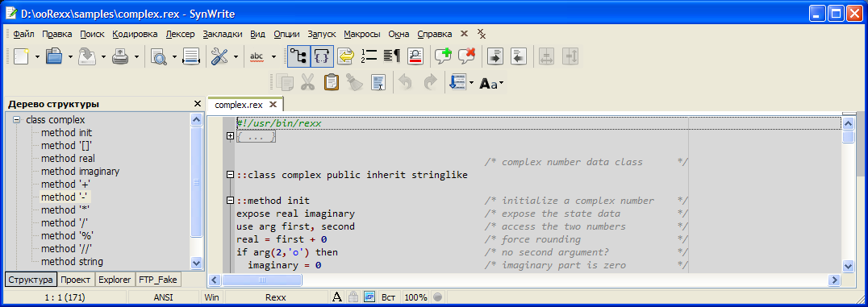868x307 pixels.
Task: Collapse the 'class complex' tree node
Action: [x=17, y=120]
